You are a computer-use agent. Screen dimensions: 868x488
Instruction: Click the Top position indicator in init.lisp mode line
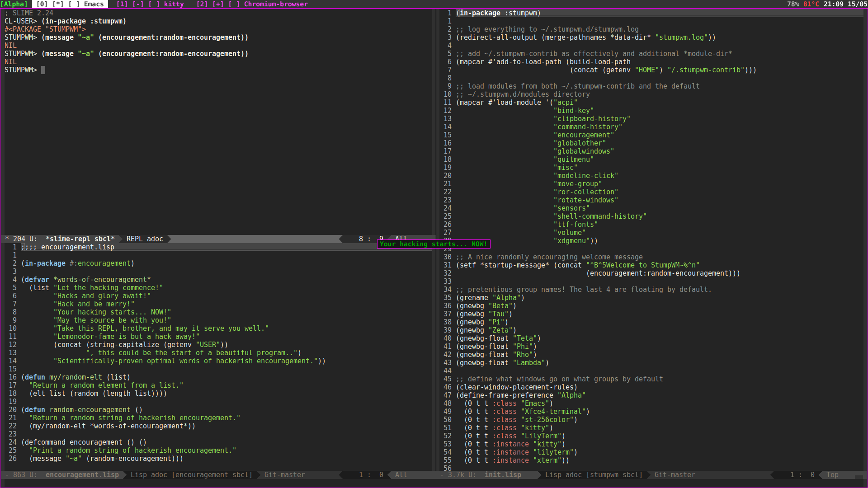pyautogui.click(x=832, y=474)
